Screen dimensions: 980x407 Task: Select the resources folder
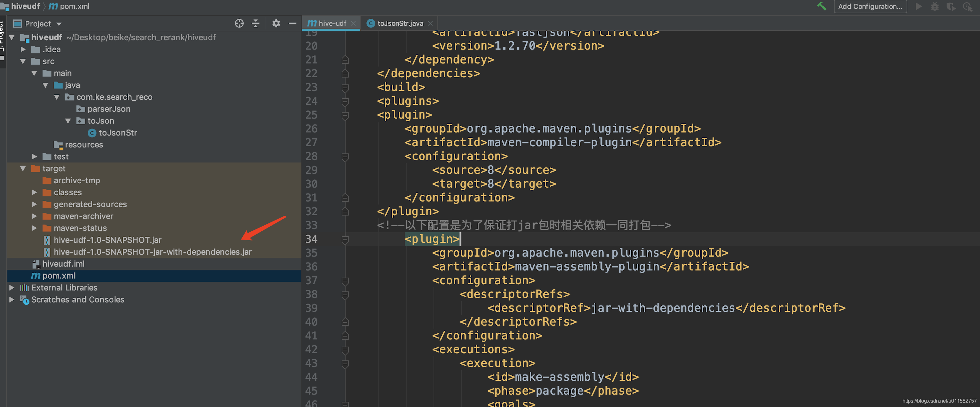(x=84, y=145)
